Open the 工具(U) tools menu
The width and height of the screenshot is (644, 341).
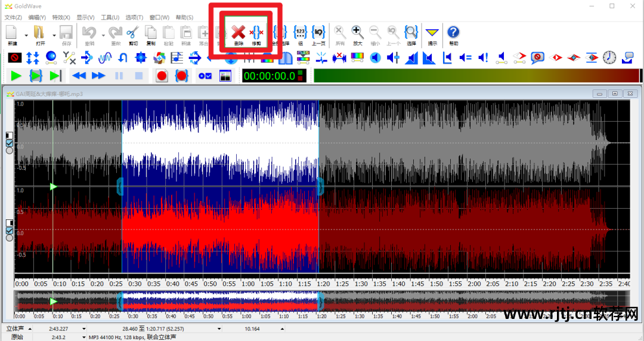click(x=110, y=17)
